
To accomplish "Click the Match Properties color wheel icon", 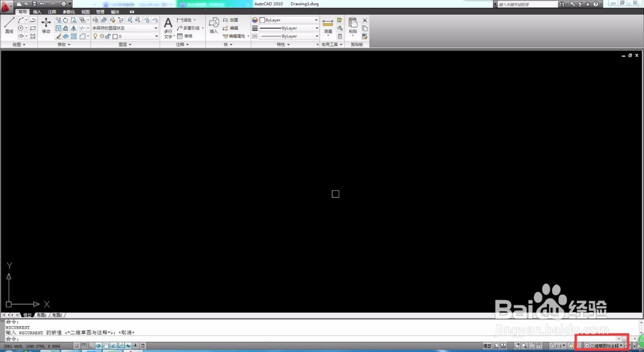I will 254,20.
